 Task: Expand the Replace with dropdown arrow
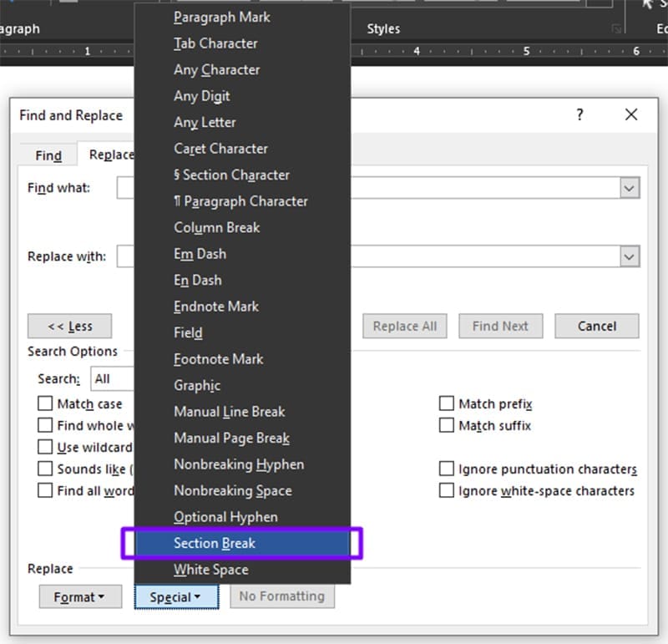tap(630, 256)
